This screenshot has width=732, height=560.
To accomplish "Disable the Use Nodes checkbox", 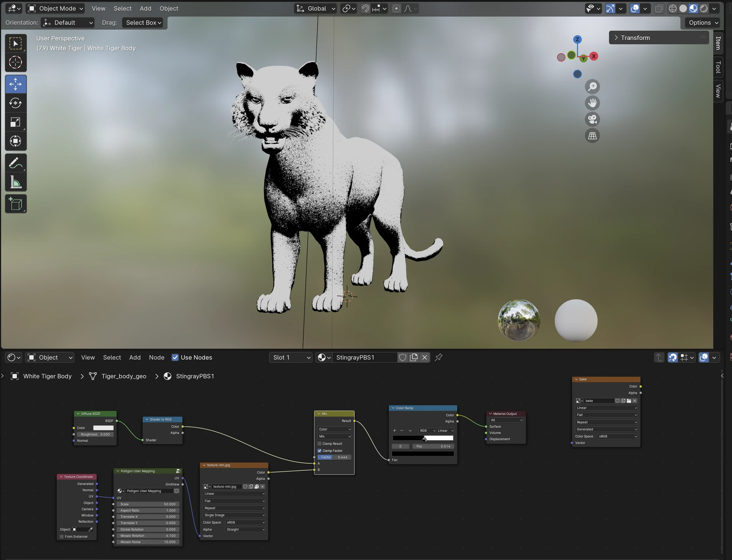I will pos(175,357).
